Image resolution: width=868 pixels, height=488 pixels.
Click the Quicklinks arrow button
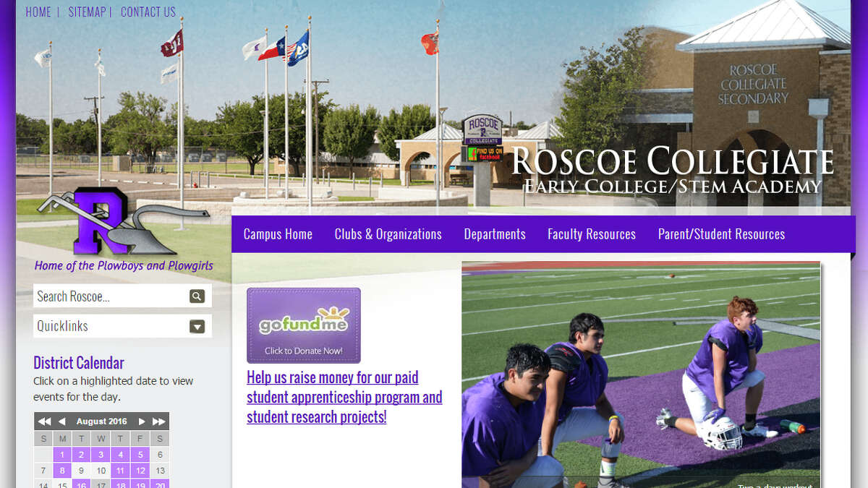(x=197, y=325)
